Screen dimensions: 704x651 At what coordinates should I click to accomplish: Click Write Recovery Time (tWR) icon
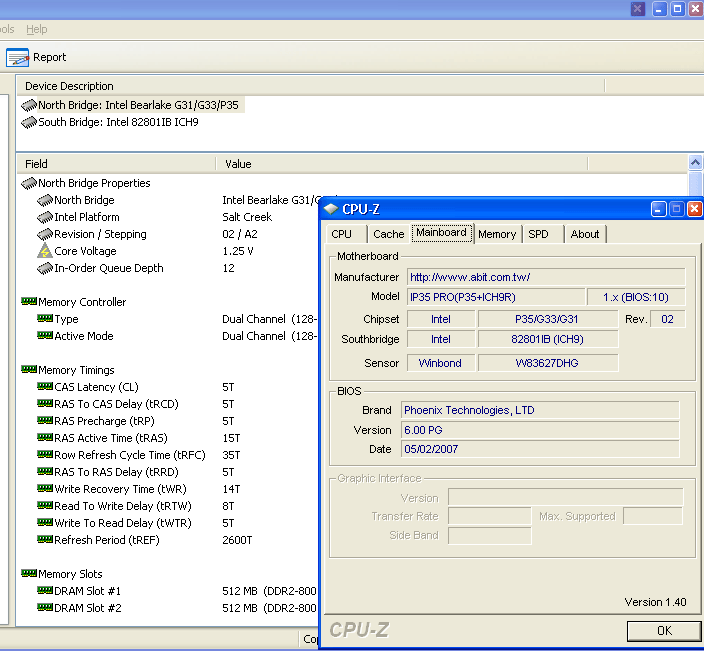point(45,488)
